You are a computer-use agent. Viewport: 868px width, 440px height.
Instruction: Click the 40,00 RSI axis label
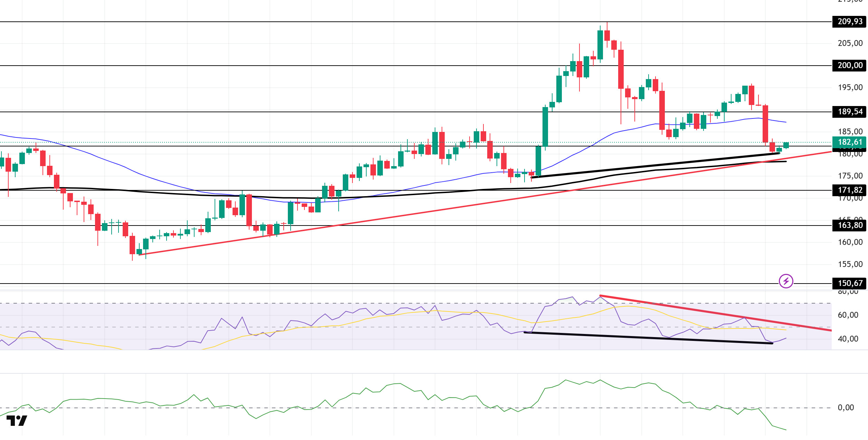click(x=848, y=339)
